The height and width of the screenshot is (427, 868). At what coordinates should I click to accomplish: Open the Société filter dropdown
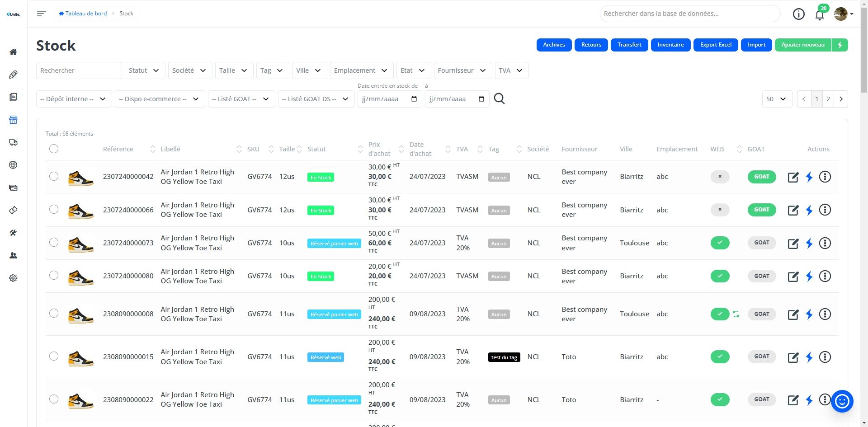[x=190, y=70]
